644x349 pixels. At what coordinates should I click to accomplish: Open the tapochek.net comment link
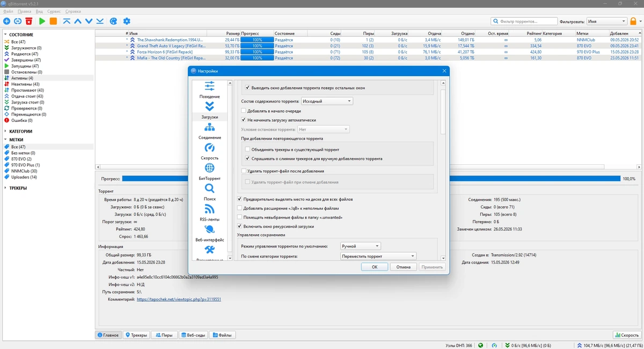point(179,299)
